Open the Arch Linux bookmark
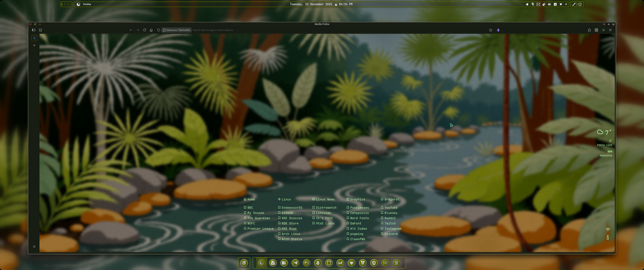 (x=289, y=234)
